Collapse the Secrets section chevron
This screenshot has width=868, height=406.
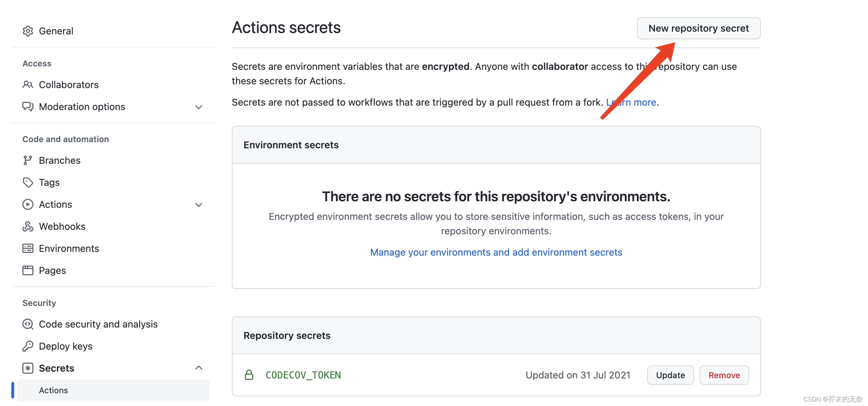coord(199,368)
